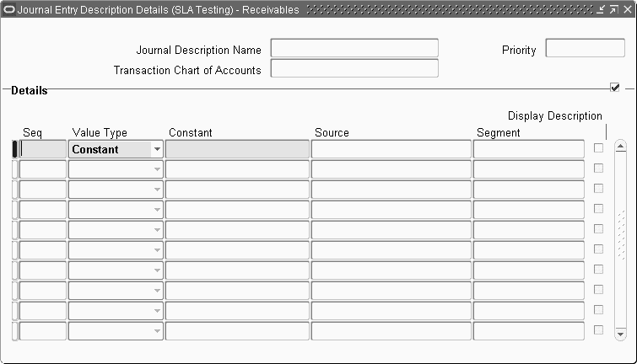Open the second row Value Type dropdown
This screenshot has height=364, width=637.
[x=157, y=169]
